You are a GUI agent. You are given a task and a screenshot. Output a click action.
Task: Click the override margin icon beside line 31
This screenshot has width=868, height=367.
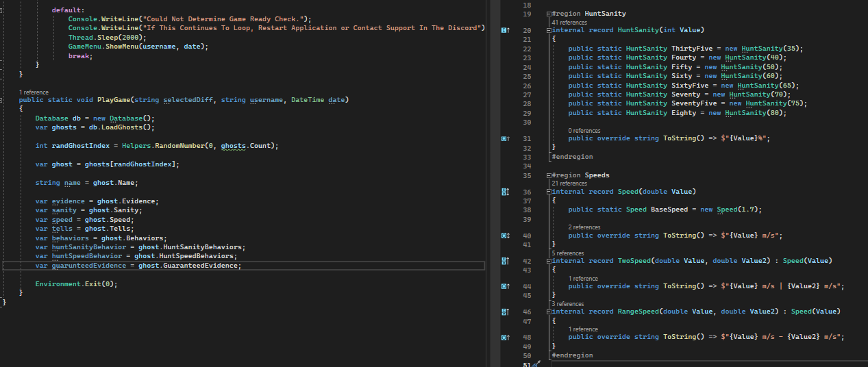pos(505,138)
